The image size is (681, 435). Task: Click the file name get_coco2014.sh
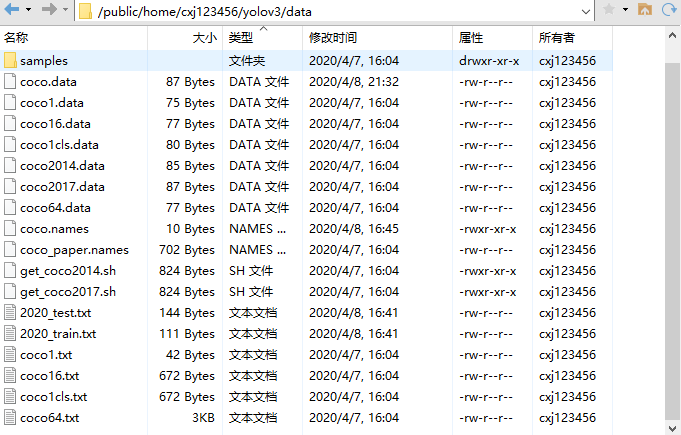68,271
